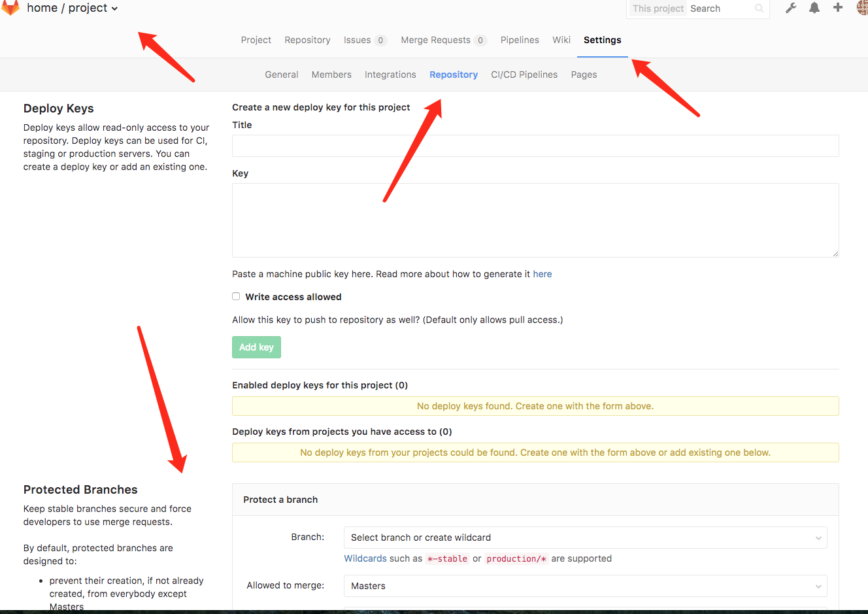This screenshot has height=614, width=868.
Task: Enable the Write access allowed checkbox
Action: point(236,296)
